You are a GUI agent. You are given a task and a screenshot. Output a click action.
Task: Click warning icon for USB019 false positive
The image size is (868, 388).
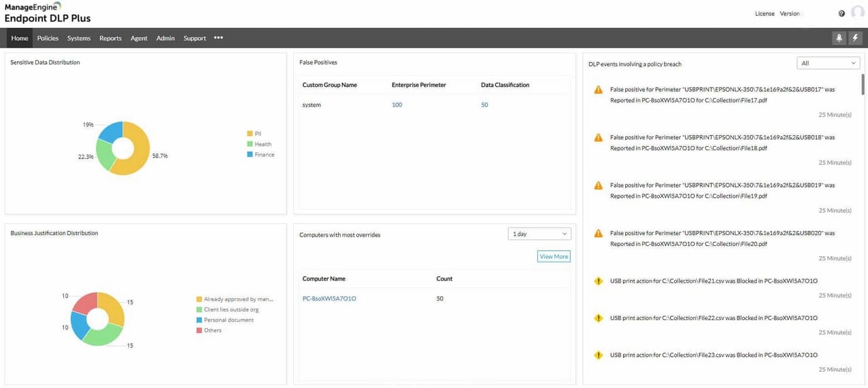tap(599, 186)
